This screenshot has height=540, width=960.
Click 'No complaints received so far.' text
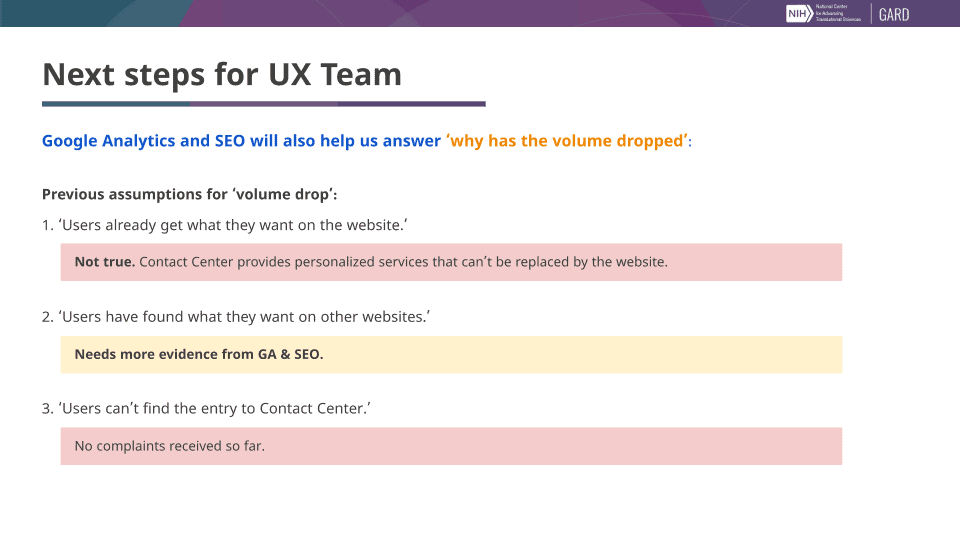point(170,446)
